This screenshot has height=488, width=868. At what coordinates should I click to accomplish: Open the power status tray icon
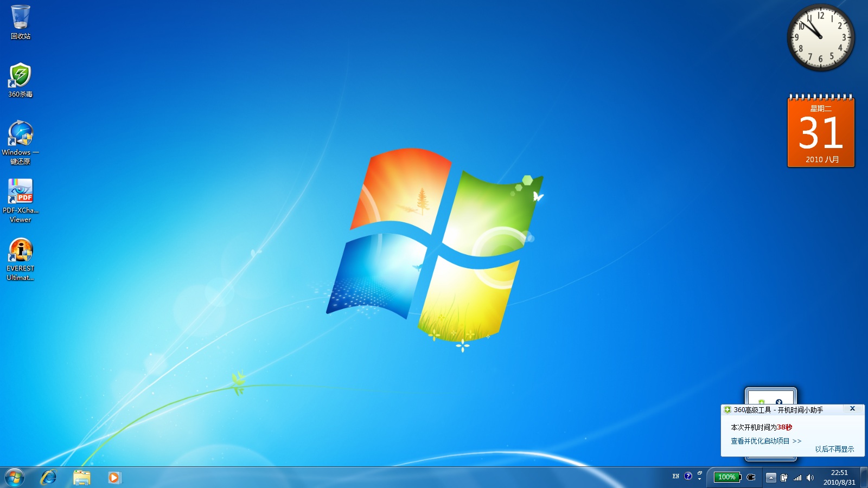point(784,478)
